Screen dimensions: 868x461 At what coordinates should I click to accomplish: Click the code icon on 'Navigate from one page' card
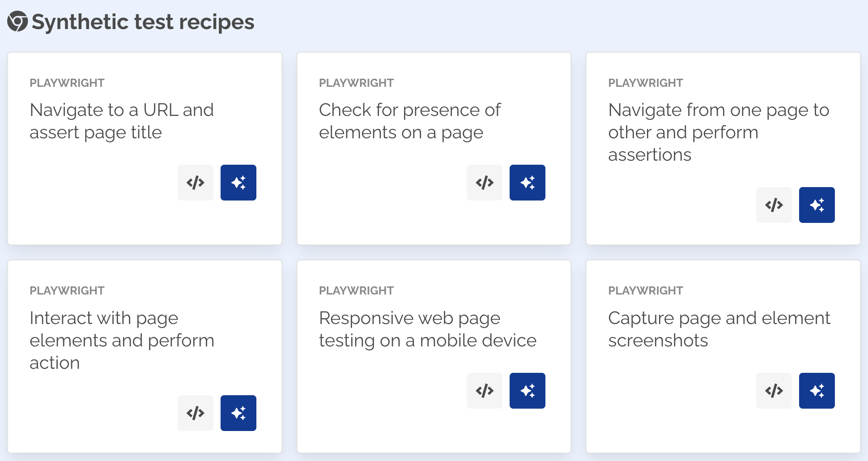click(774, 205)
